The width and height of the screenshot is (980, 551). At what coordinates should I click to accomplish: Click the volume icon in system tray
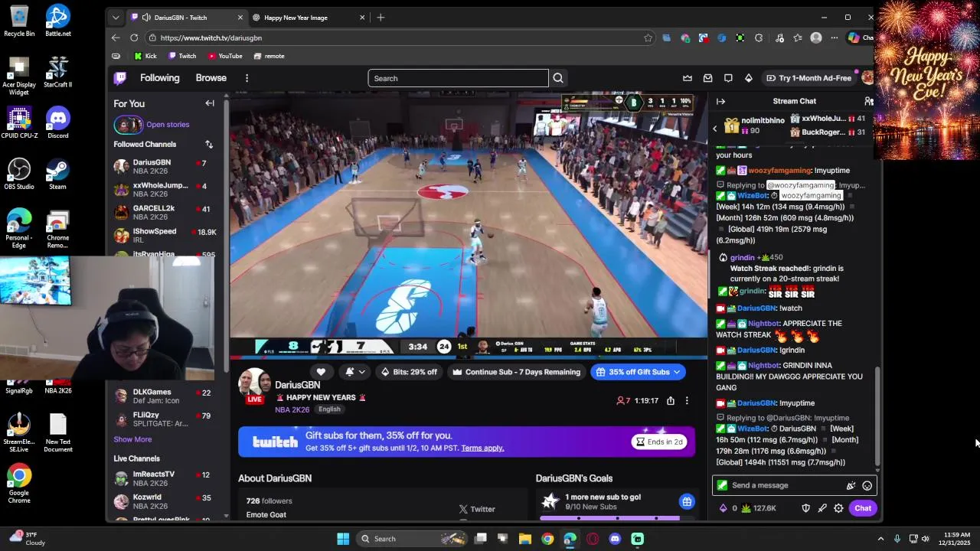925,539
